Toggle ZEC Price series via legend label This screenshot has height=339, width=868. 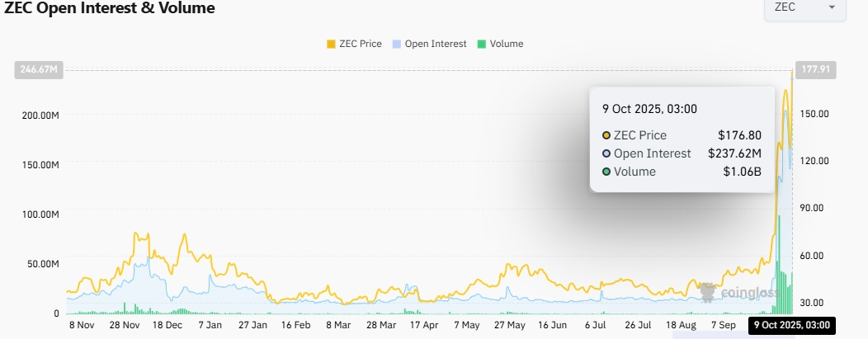point(360,44)
